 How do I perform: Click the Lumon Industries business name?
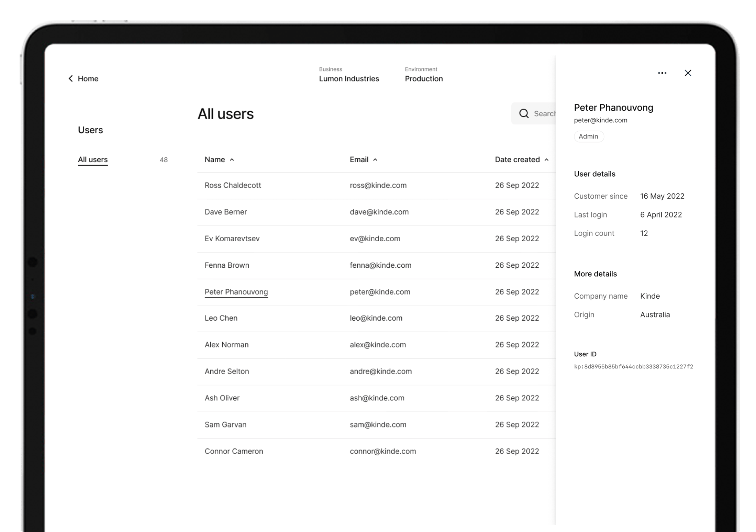pos(349,79)
